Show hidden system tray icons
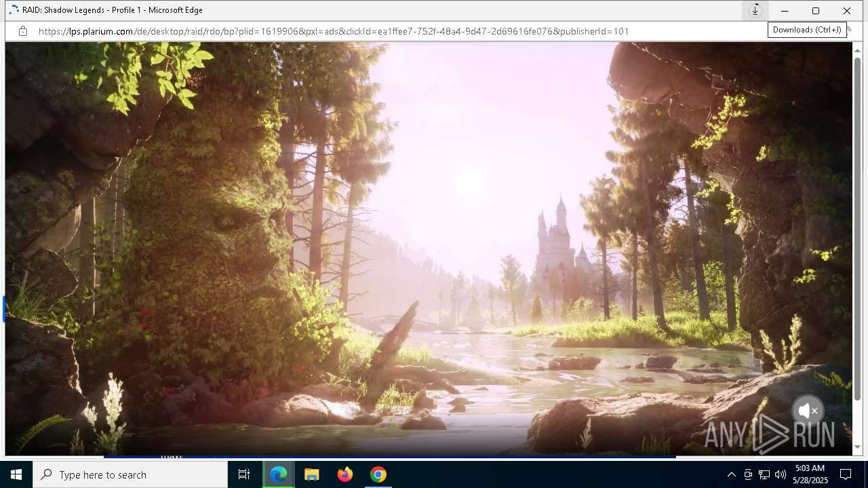 click(x=731, y=474)
